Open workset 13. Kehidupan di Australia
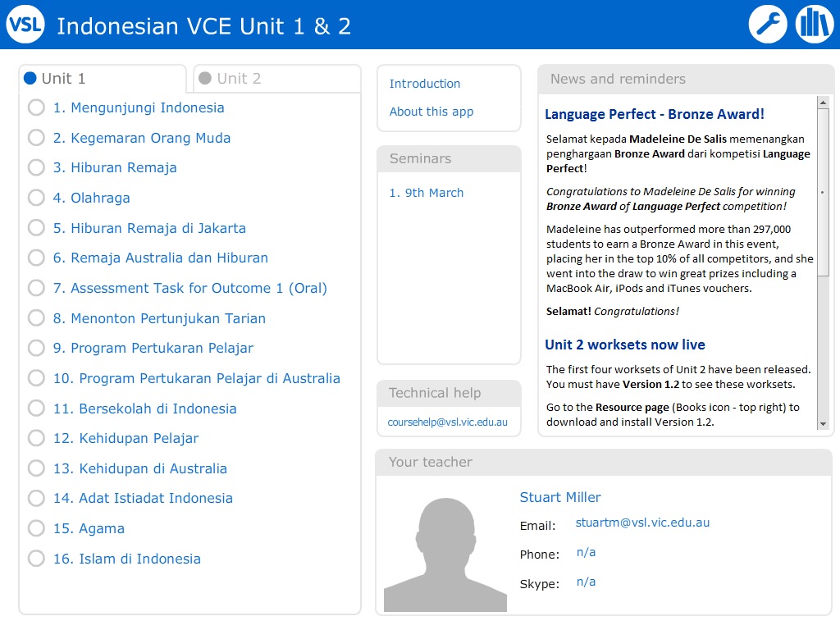This screenshot has height=630, width=840. pos(139,468)
